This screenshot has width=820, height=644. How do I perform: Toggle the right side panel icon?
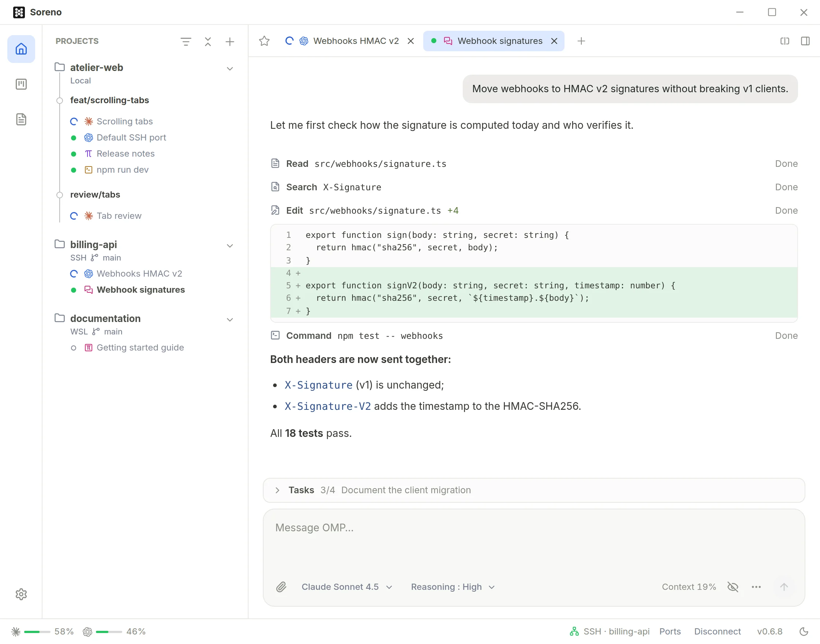tap(805, 41)
